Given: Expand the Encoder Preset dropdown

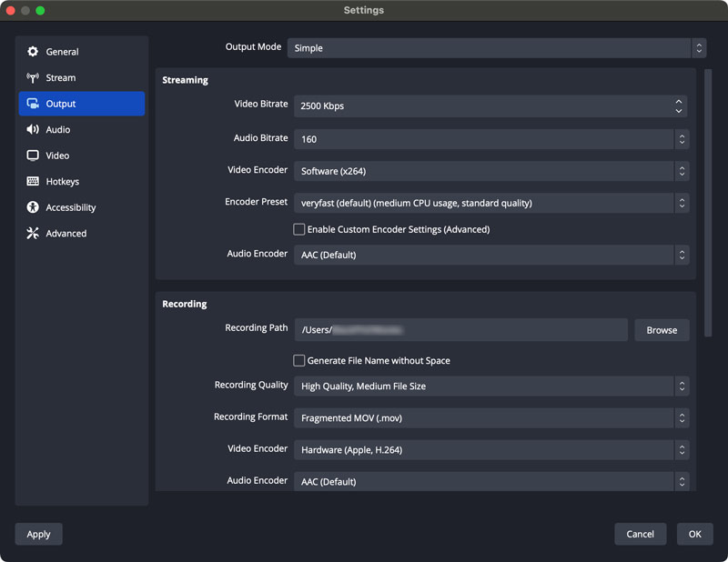Looking at the screenshot, I should pos(491,204).
